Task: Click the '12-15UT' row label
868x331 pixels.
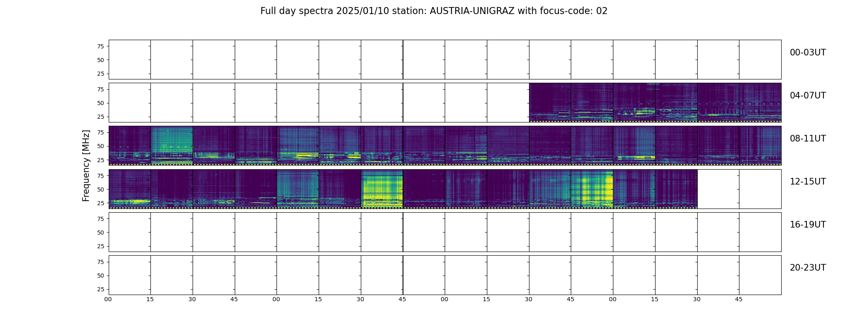Action: point(808,182)
